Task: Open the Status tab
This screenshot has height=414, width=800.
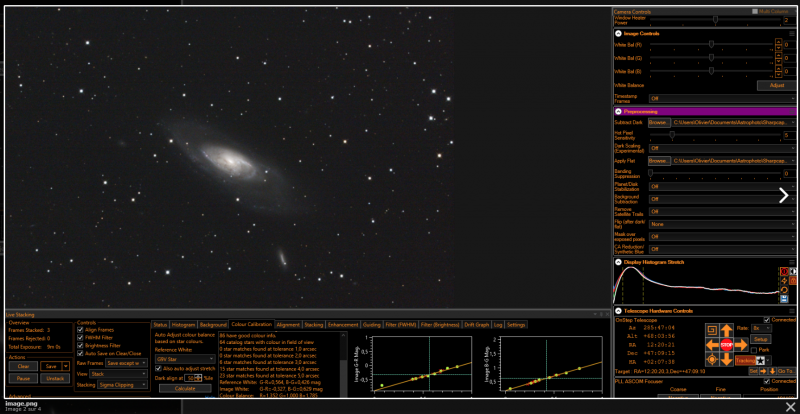Action: [x=160, y=325]
